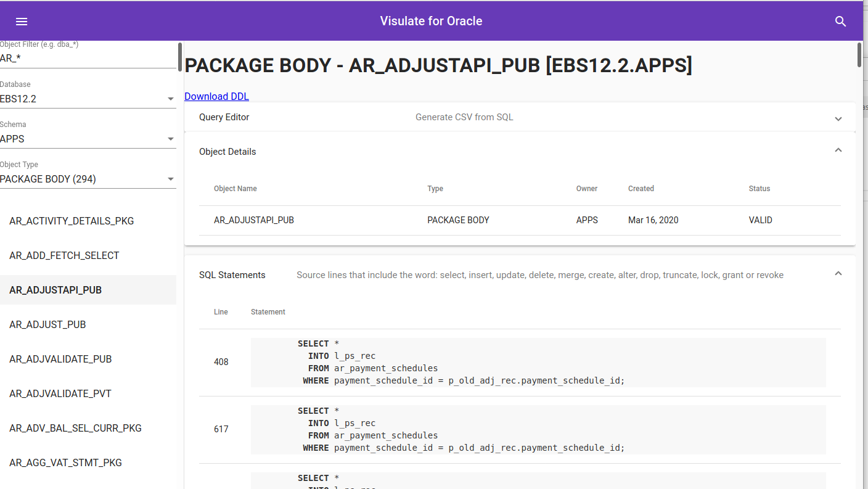
Task: Click the SQL Statements panel title
Action: pos(232,275)
